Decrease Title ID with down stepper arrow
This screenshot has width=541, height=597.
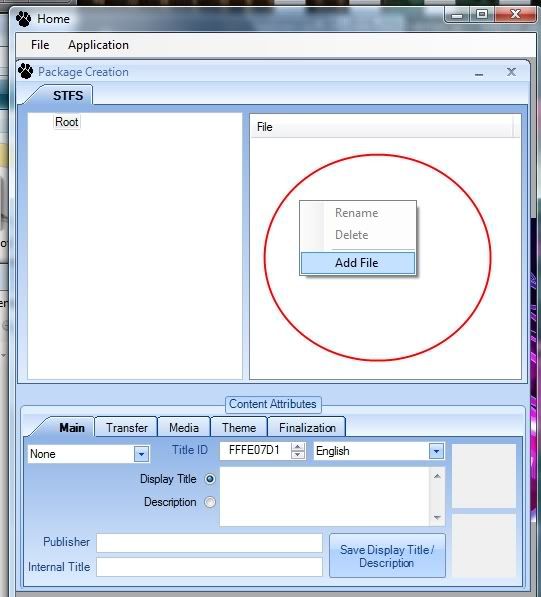click(298, 455)
